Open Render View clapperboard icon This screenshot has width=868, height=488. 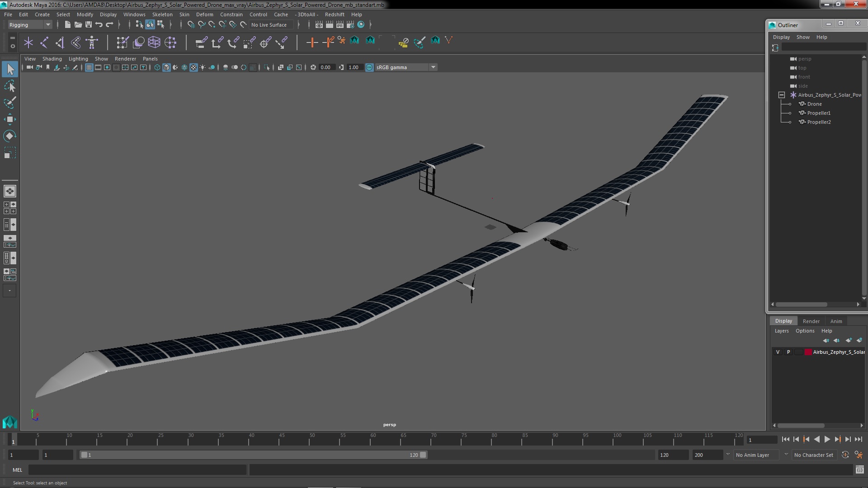[x=319, y=24]
